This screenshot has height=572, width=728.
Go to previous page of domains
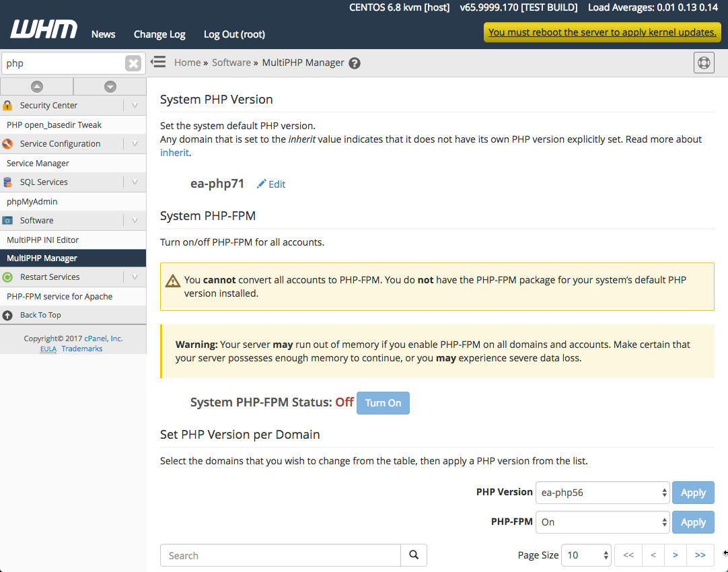(653, 555)
